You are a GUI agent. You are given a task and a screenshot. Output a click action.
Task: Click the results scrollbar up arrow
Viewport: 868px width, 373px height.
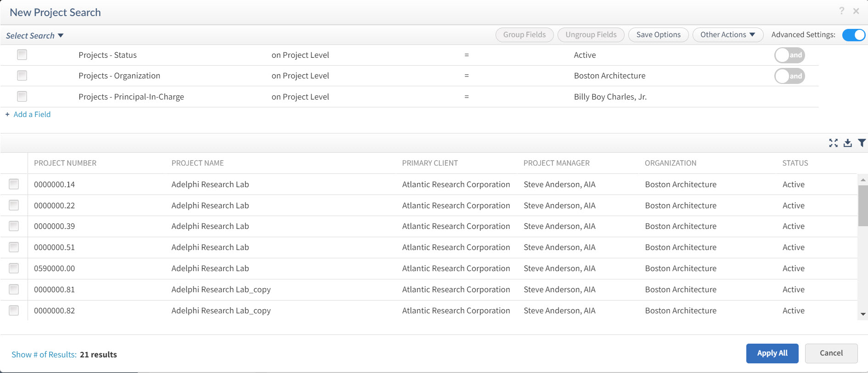863,180
